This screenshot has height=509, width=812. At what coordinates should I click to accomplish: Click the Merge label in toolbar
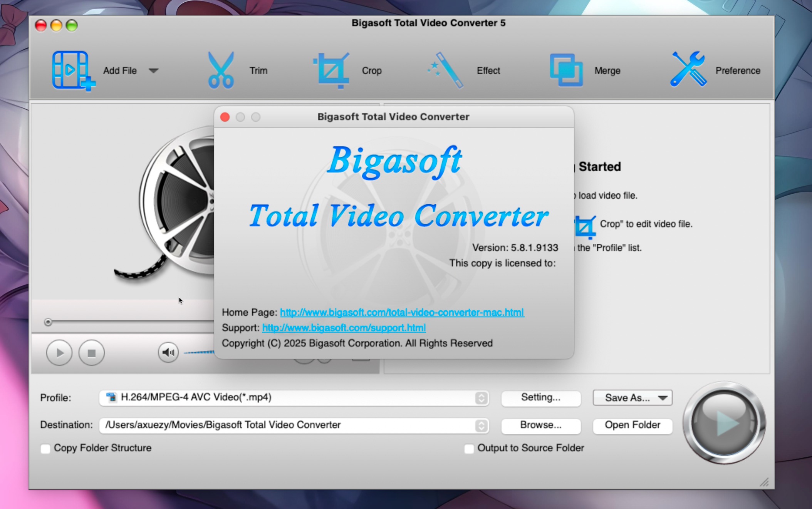coord(607,71)
